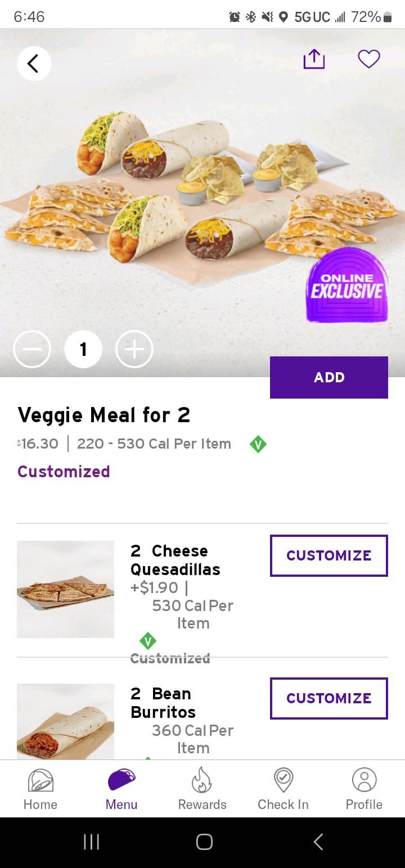405x868 pixels.
Task: Tap the Android recent apps button
Action: tap(91, 842)
